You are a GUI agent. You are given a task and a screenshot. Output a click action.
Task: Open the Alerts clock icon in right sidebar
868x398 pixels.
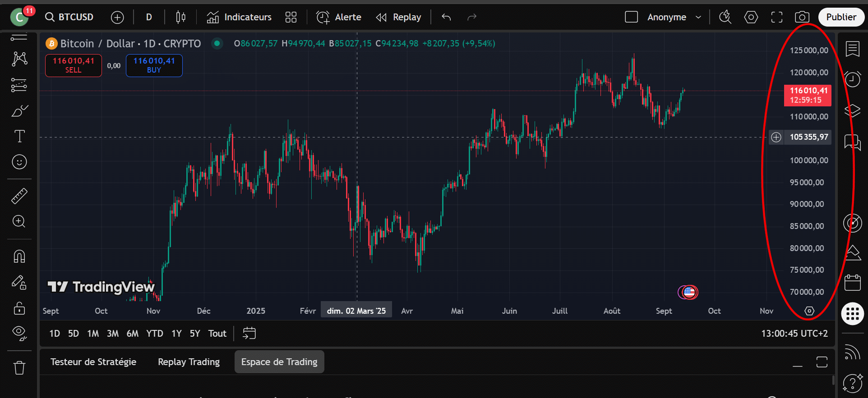(852, 79)
